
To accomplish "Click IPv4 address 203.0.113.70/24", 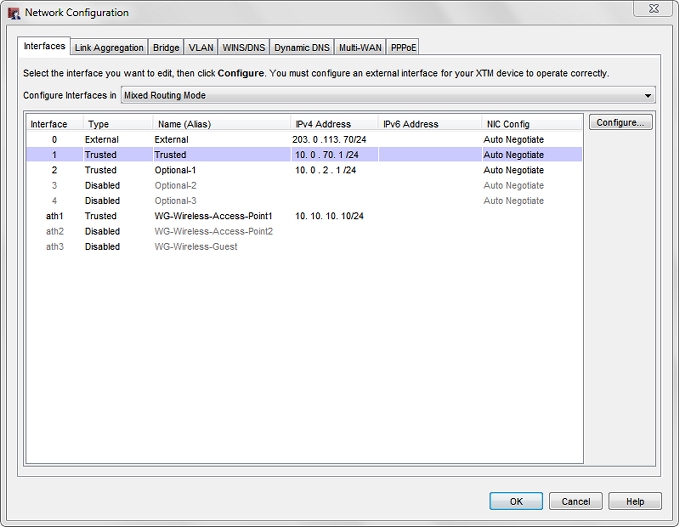I will [329, 139].
